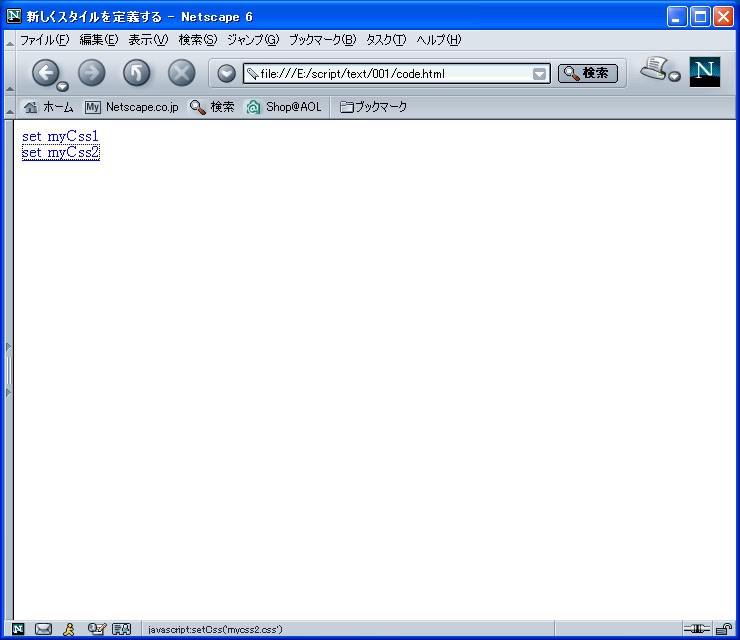Open the 編集(E) menu
Image resolution: width=740 pixels, height=640 pixels.
(x=99, y=40)
